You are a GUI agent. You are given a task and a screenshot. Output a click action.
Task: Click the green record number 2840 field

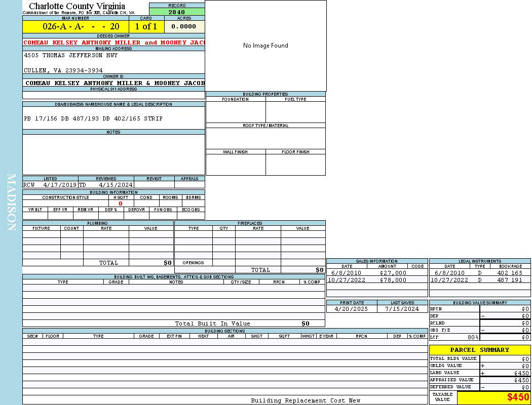(177, 12)
